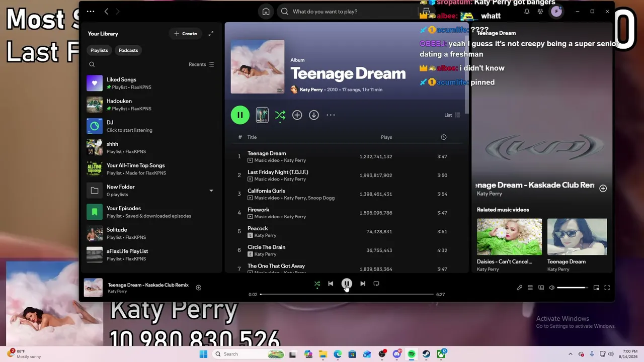Open the aFlaxLife PlayList
Viewport: 644px width, 362px height.
[x=150, y=255]
